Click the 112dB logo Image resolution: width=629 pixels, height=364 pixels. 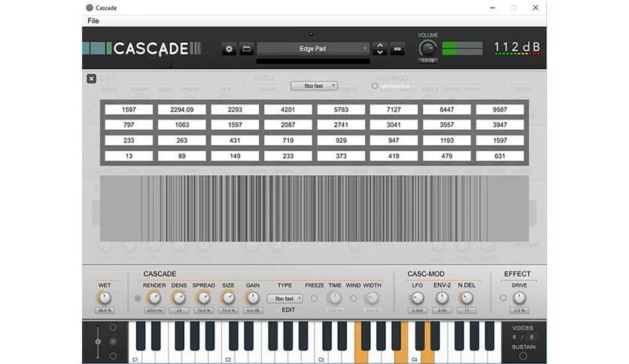click(517, 48)
